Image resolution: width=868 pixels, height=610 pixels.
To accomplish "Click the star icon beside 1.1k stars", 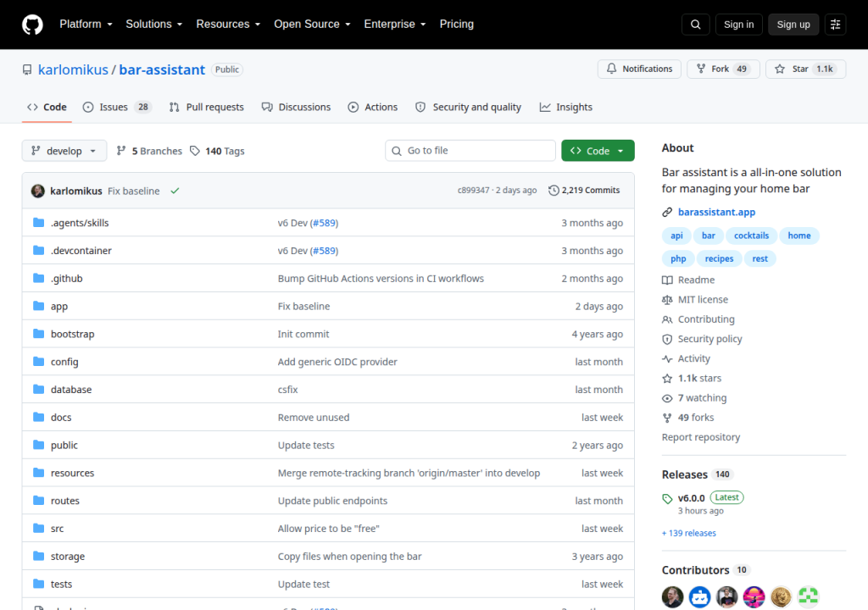I will (667, 379).
